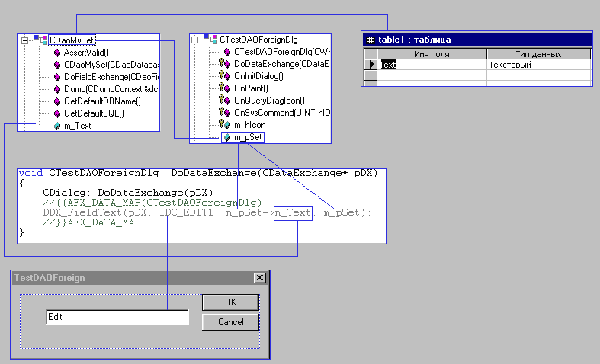Select DoDataExchange(CDataExchange entry in tree
This screenshot has width=600, height=364.
281,64
